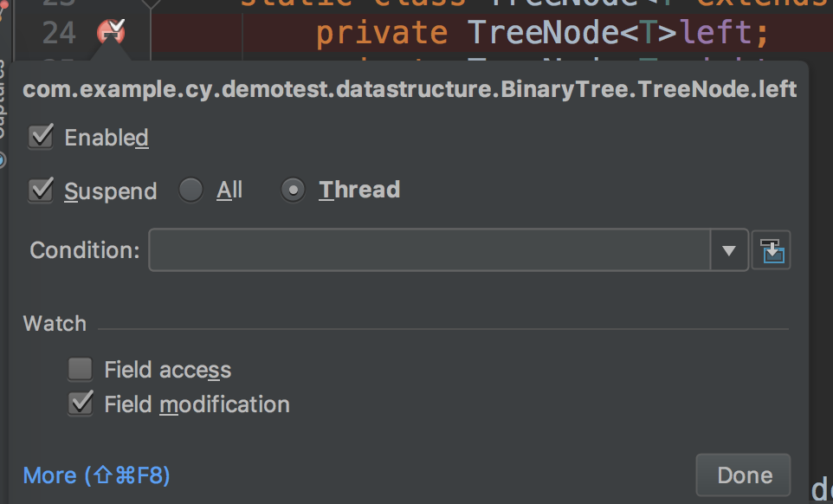Disable the Suspend checkbox
Image resolution: width=833 pixels, height=504 pixels.
click(40, 190)
